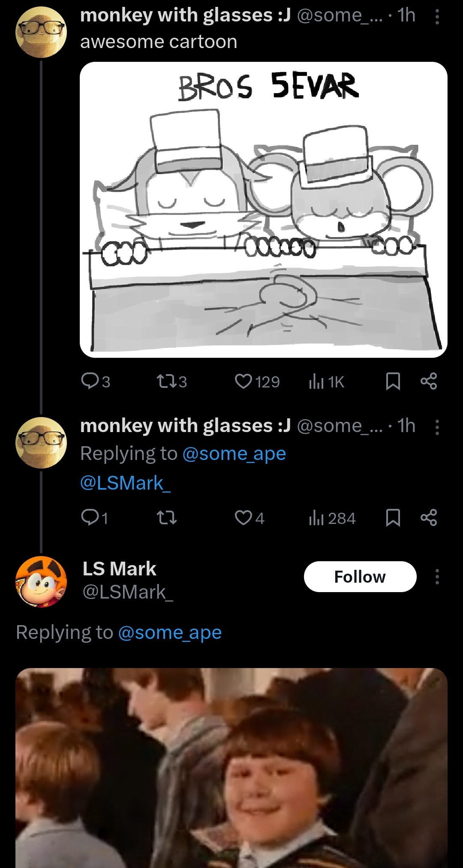Viewport: 463px width, 868px height.
Task: Like the tweet with 4 likes
Action: point(244,518)
